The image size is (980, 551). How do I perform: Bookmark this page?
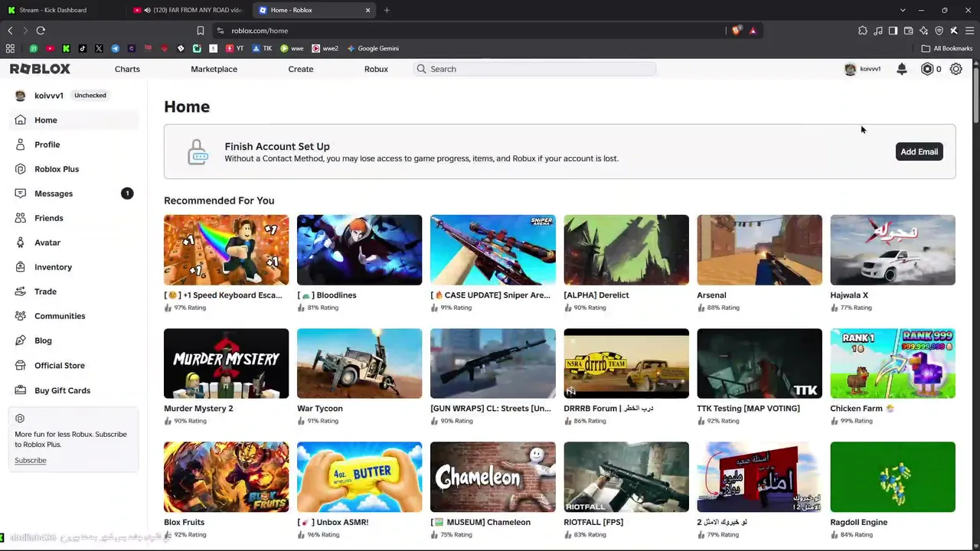click(201, 31)
